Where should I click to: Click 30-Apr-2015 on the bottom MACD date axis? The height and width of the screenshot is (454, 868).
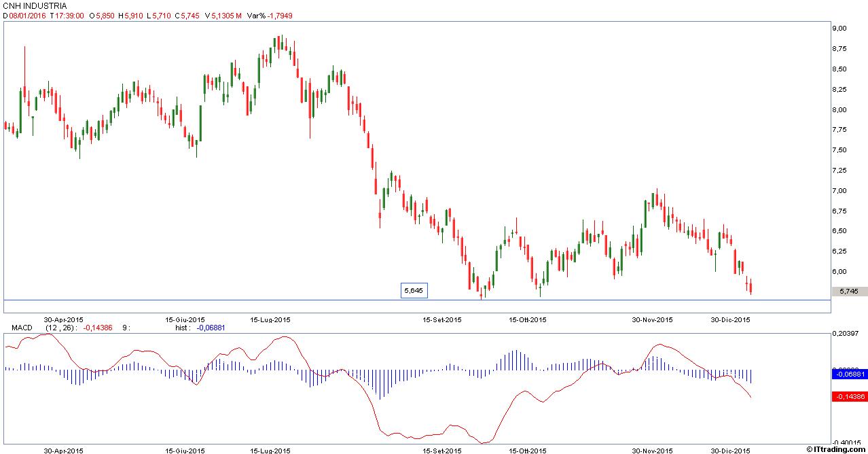click(63, 450)
